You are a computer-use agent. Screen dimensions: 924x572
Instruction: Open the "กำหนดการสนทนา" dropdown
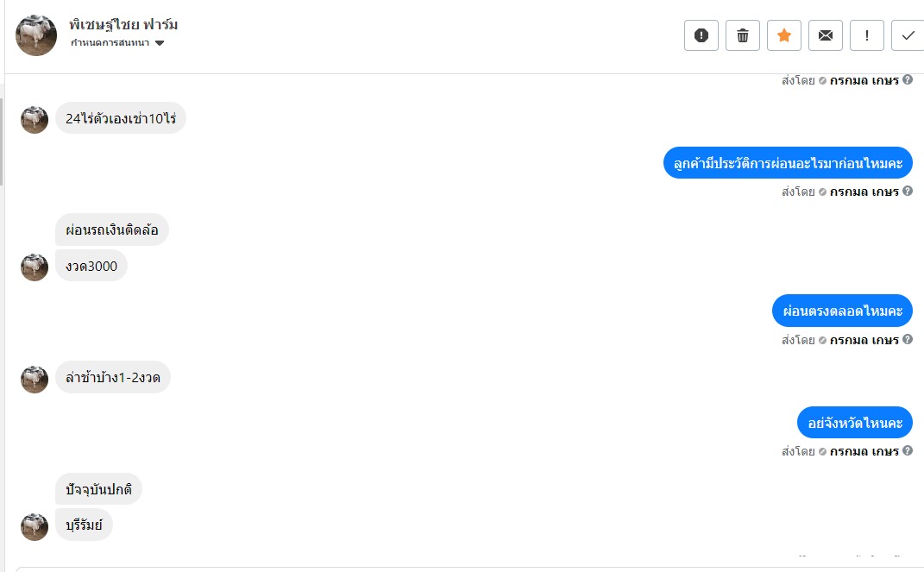pos(117,43)
